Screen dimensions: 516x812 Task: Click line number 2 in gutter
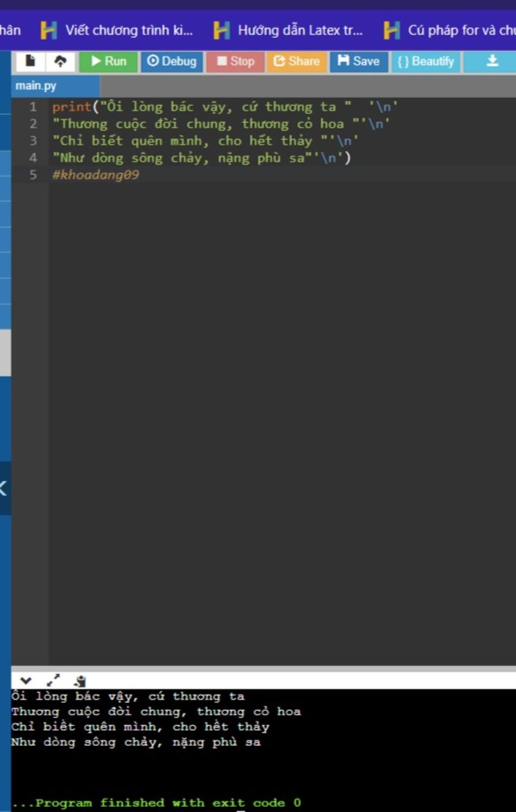pos(33,124)
